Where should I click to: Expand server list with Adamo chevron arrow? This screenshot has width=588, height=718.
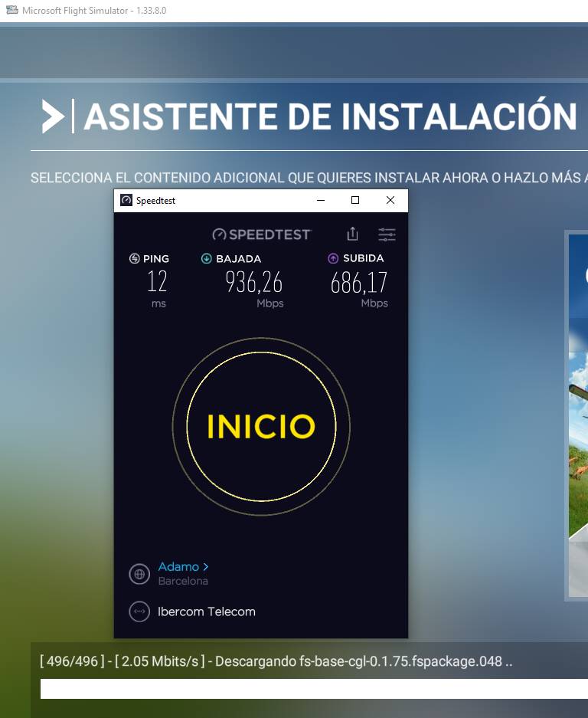(x=206, y=567)
